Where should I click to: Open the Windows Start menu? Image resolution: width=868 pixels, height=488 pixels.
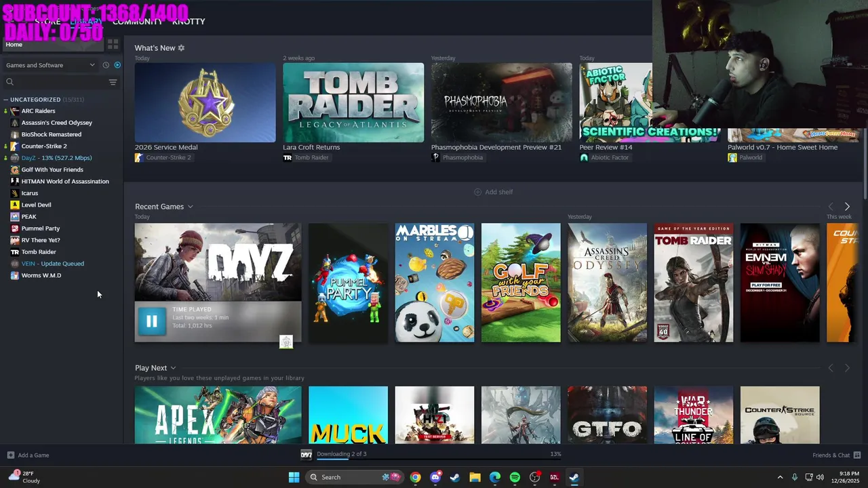tap(294, 477)
